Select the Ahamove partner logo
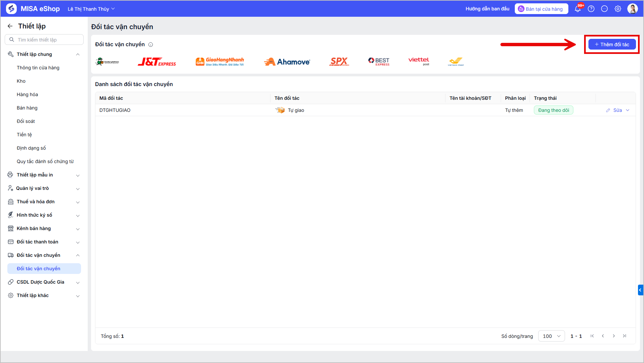The width and height of the screenshot is (644, 363). point(287,62)
